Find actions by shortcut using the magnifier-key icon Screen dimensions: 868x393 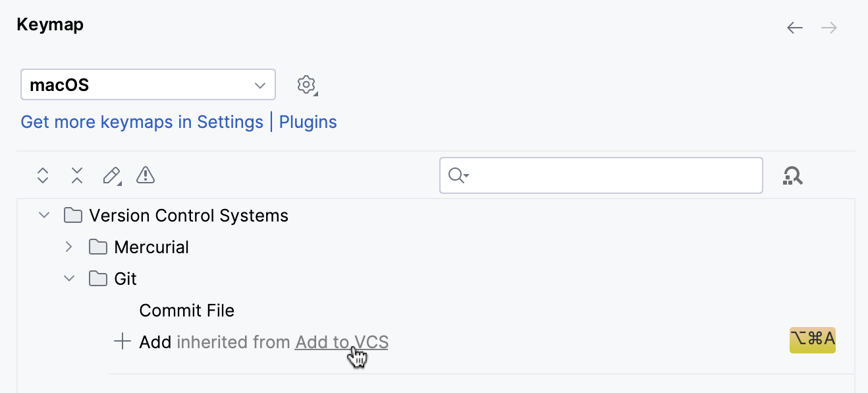tap(793, 175)
